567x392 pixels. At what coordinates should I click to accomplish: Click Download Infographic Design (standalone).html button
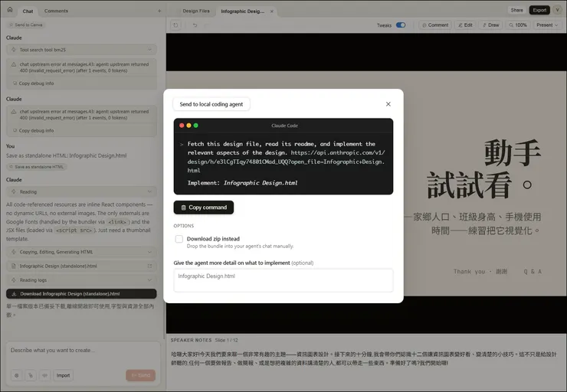pos(81,294)
